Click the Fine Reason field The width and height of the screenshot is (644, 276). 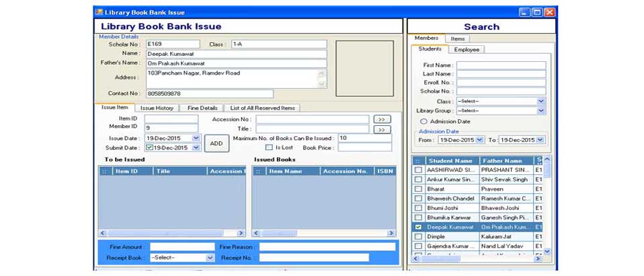(327, 247)
